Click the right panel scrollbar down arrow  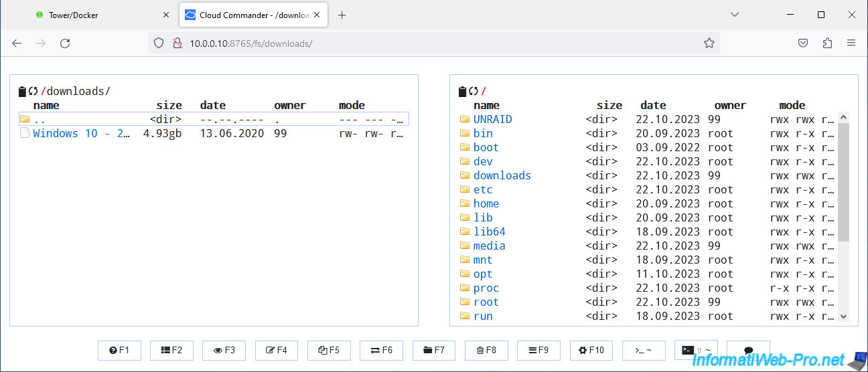pos(844,316)
